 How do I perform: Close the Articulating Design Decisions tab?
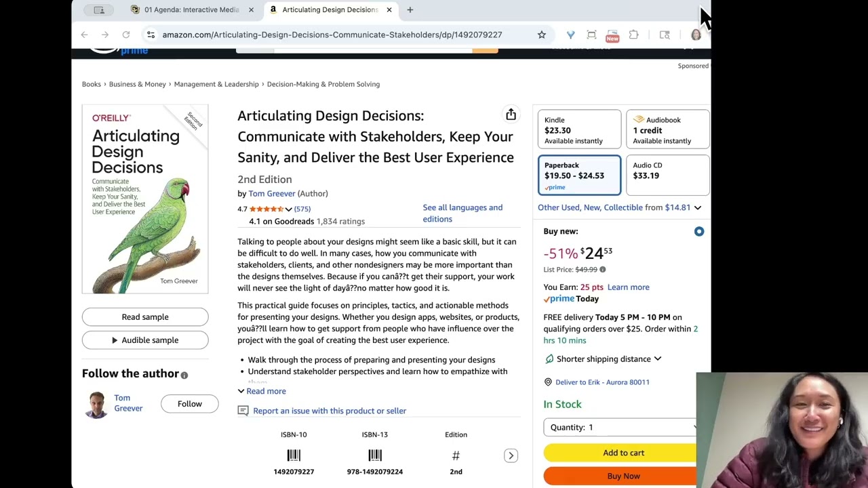coord(389,9)
